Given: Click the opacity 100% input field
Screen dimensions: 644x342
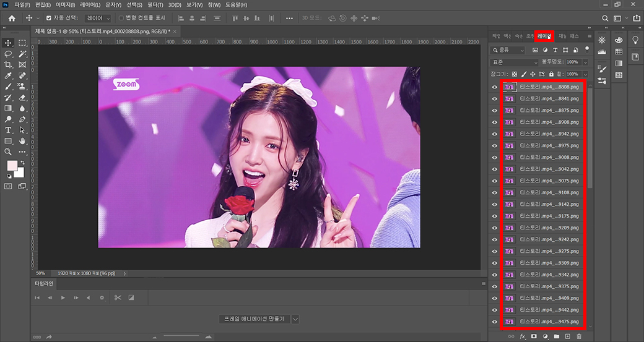Looking at the screenshot, I should (x=574, y=62).
